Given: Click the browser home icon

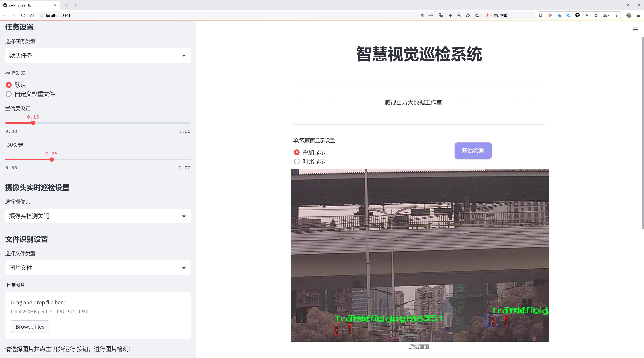Looking at the screenshot, I should 32,16.
